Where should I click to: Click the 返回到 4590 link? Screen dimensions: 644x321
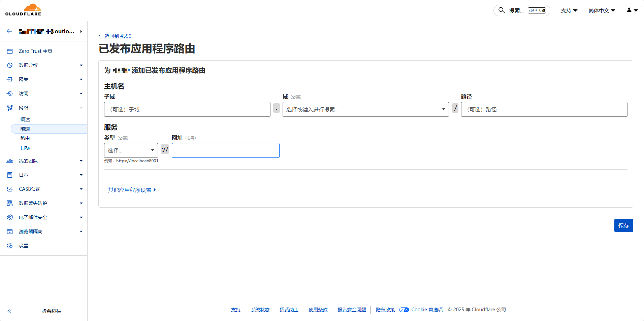(x=115, y=36)
